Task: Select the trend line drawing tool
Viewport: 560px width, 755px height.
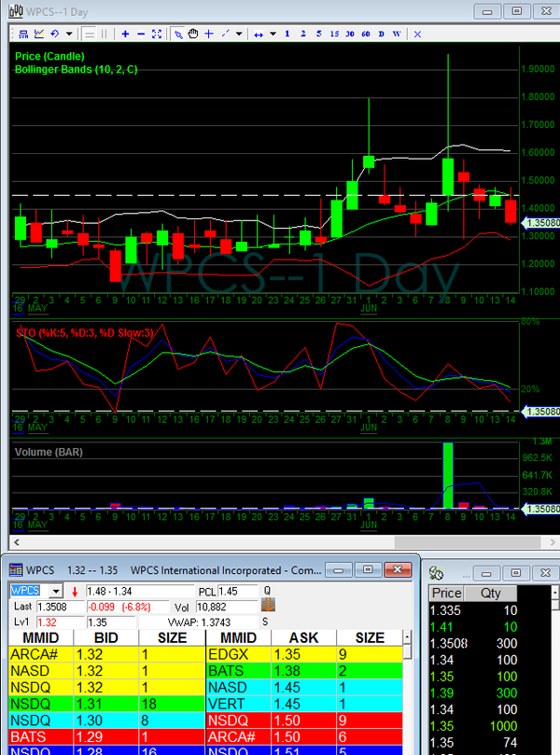Action: click(x=225, y=34)
